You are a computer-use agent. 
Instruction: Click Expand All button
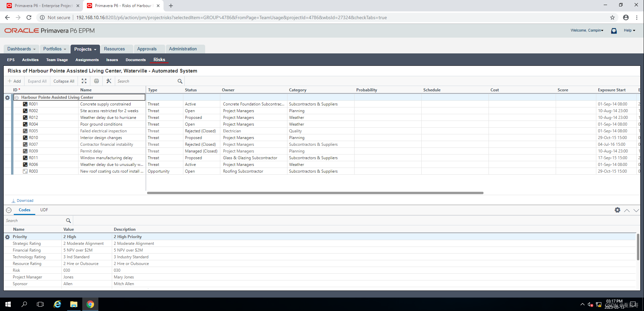click(x=37, y=81)
